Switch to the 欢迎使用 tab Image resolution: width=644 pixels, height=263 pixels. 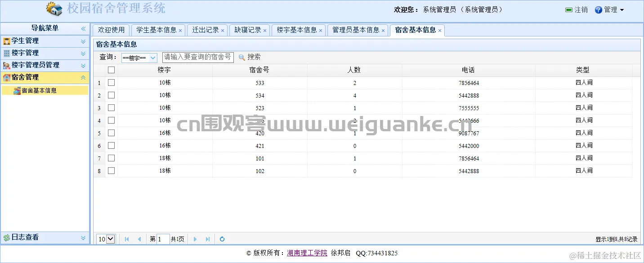tap(111, 30)
